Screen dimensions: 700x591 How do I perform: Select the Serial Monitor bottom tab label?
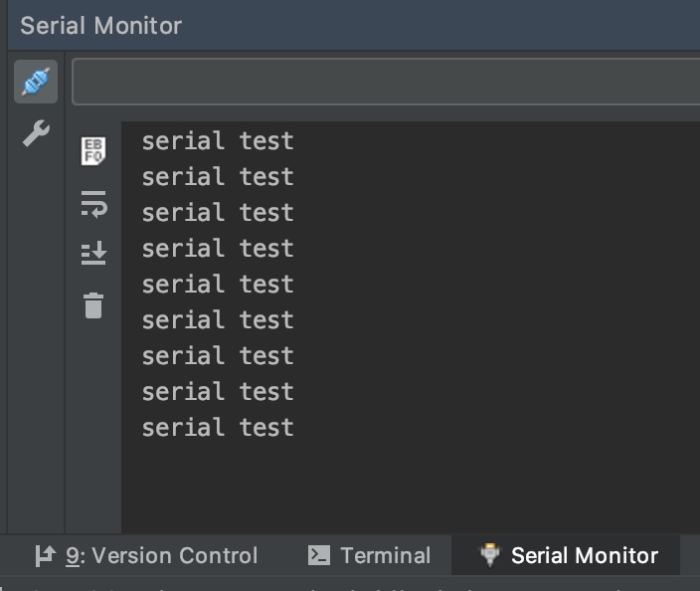click(585, 556)
